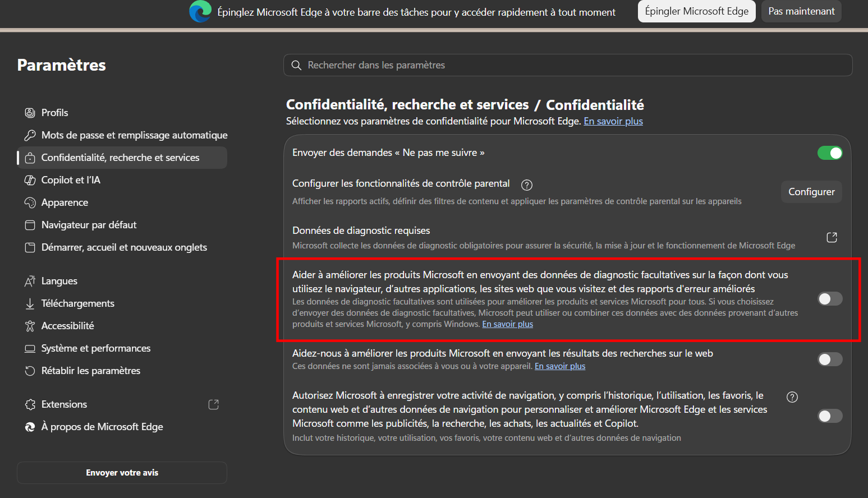Click Épingler Microsoft Edge button
This screenshot has width=868, height=498.
tap(696, 11)
